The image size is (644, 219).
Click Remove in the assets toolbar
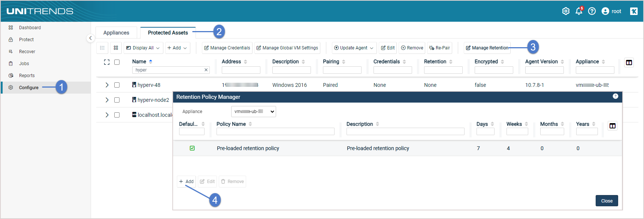(x=412, y=48)
